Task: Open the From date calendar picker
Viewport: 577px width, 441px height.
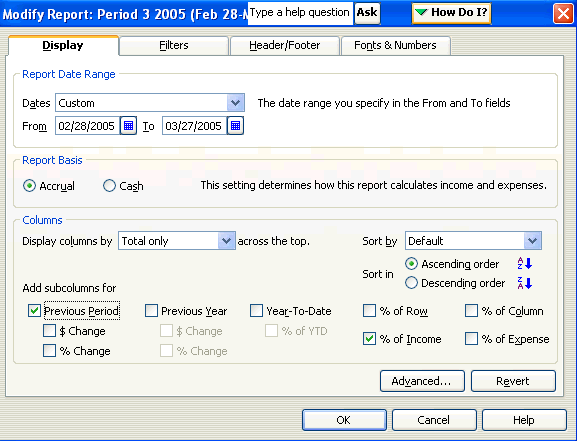Action: coord(128,126)
